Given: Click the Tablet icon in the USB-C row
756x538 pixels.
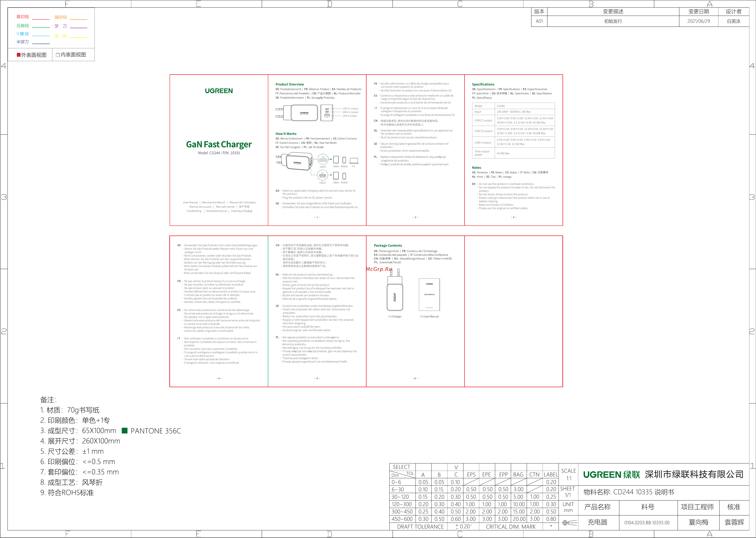Looking at the screenshot, I should pos(336,160).
